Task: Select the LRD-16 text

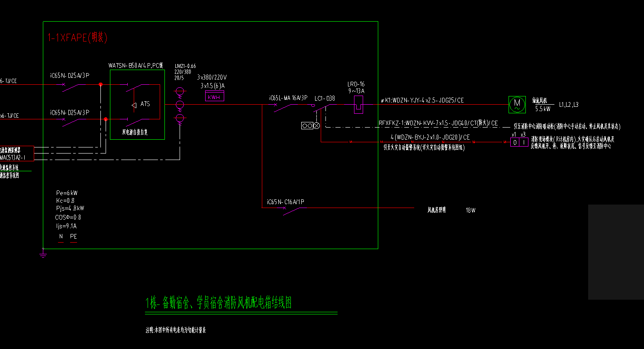Action: 356,84
